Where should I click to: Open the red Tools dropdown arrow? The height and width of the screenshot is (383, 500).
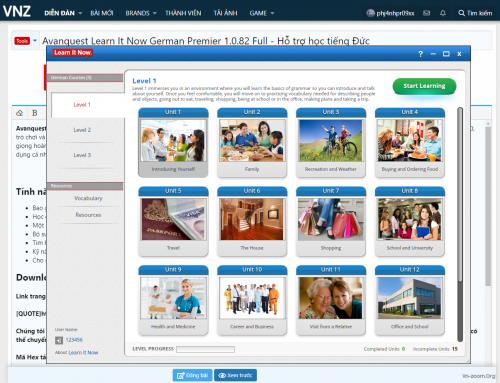point(35,41)
